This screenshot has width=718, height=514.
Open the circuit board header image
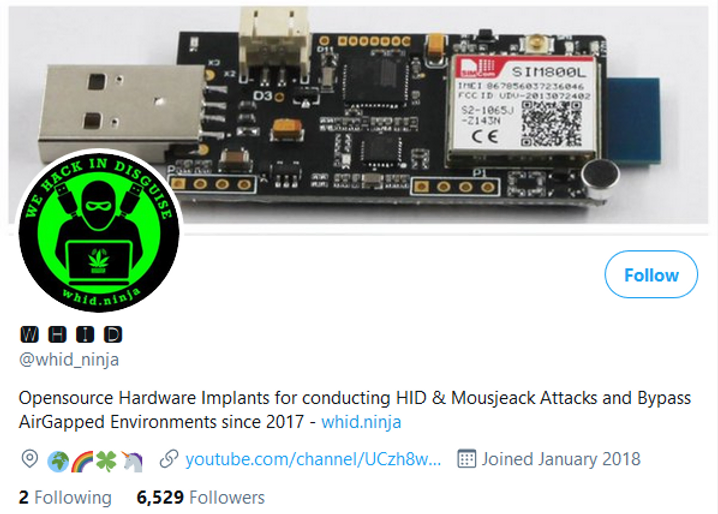(359, 115)
